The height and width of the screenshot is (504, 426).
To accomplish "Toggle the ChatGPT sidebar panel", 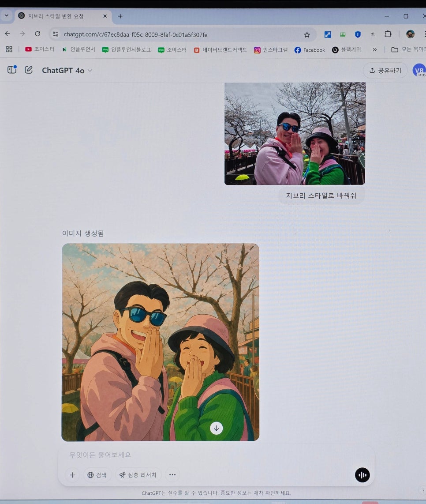I will point(12,69).
